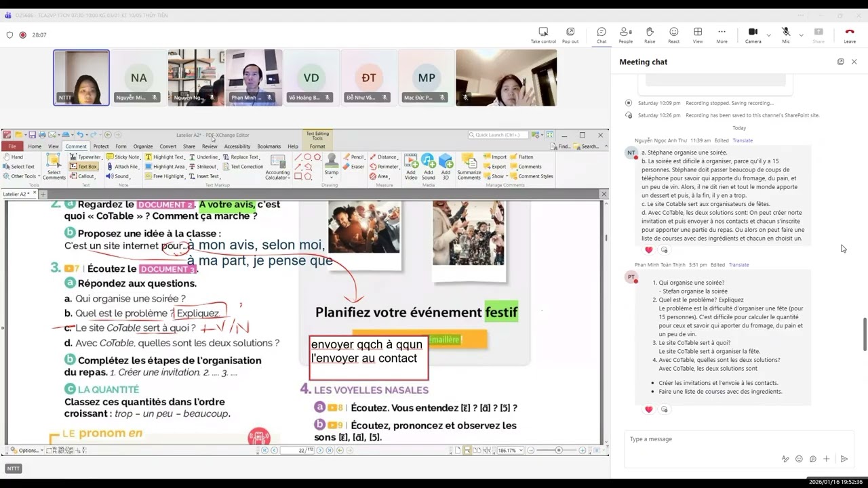Toggle the Text Box tool
868x488 pixels.
[83, 167]
